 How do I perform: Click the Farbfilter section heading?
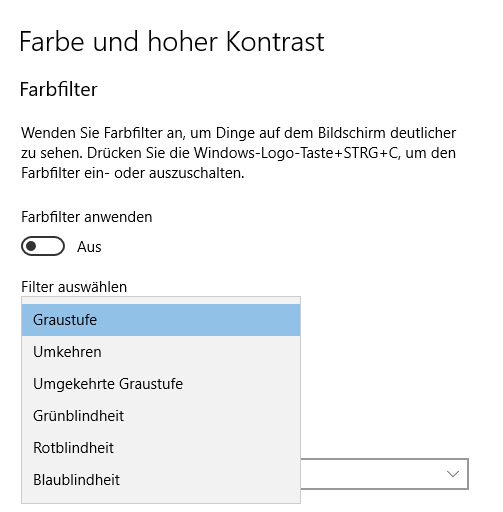(58, 89)
